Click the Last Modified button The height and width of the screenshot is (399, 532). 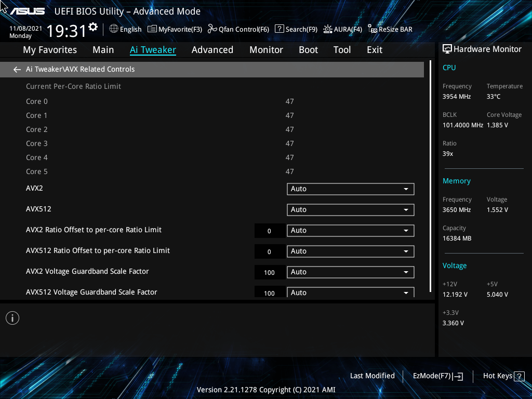point(372,376)
